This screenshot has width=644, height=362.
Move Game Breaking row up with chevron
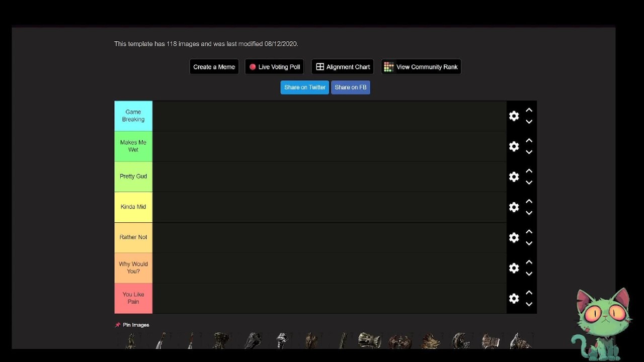[529, 110]
